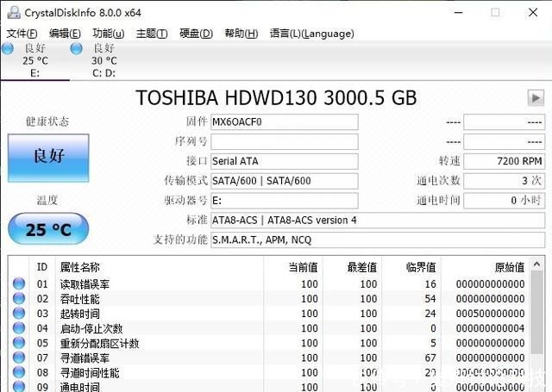The width and height of the screenshot is (552, 392).
Task: Click threshold value 67 of 寻道错误率
Action: [x=430, y=358]
